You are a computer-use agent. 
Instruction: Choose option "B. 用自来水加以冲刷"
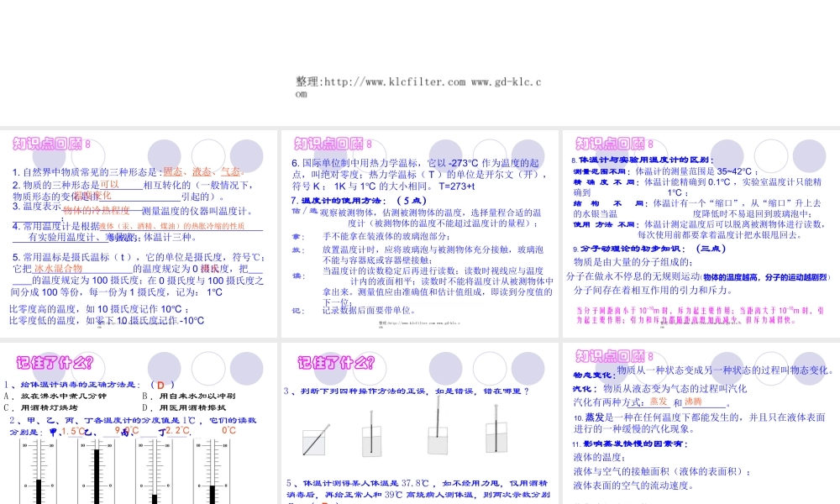[x=188, y=396]
